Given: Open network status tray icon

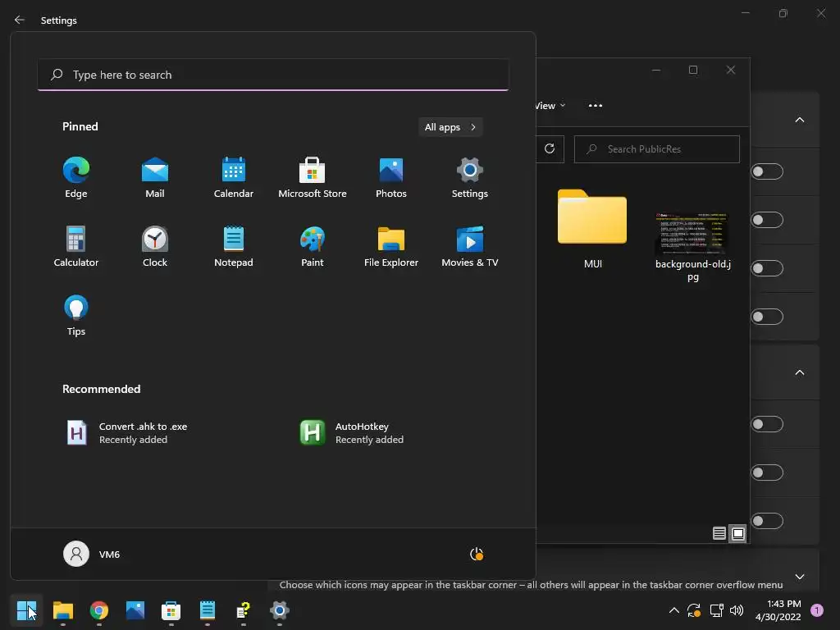Looking at the screenshot, I should (x=716, y=610).
